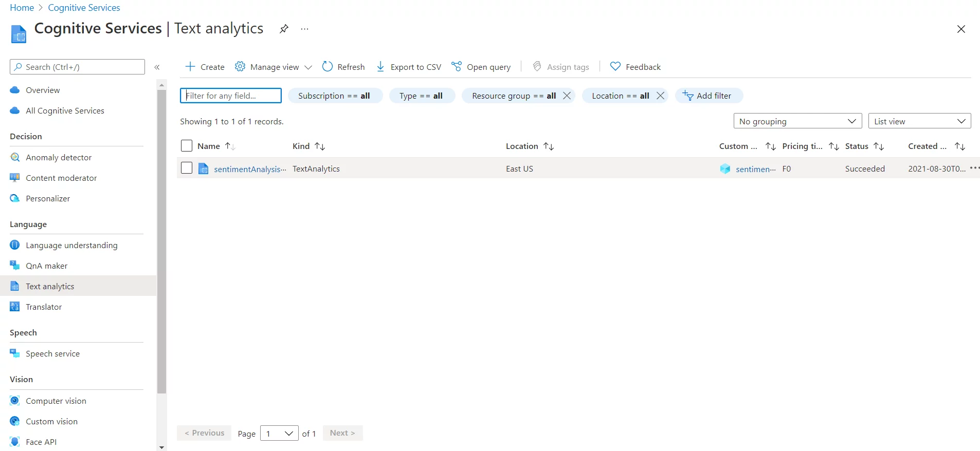Image resolution: width=980 pixels, height=451 pixels.
Task: Open the page number dropdown
Action: tap(279, 434)
